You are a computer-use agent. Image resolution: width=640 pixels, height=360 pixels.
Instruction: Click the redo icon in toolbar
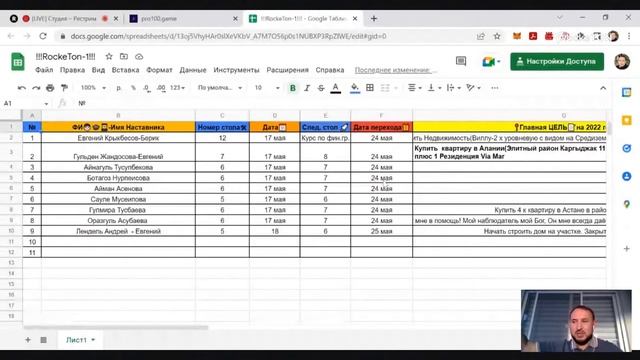pyautogui.click(x=36, y=88)
